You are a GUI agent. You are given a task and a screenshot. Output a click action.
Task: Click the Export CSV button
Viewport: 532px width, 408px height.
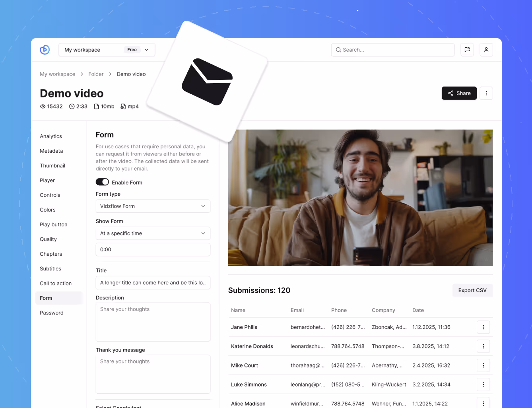pos(472,290)
